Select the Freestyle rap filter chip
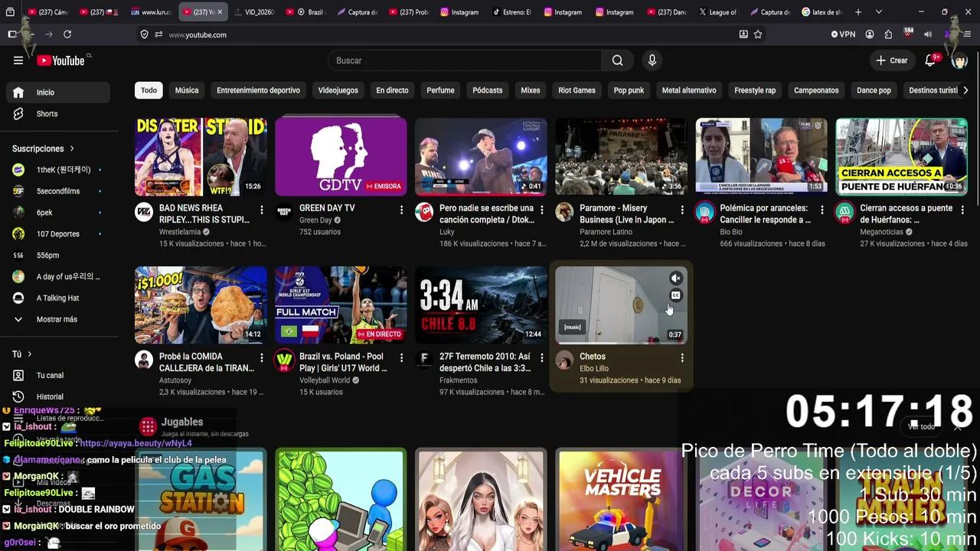Image resolution: width=980 pixels, height=551 pixels. point(755,90)
